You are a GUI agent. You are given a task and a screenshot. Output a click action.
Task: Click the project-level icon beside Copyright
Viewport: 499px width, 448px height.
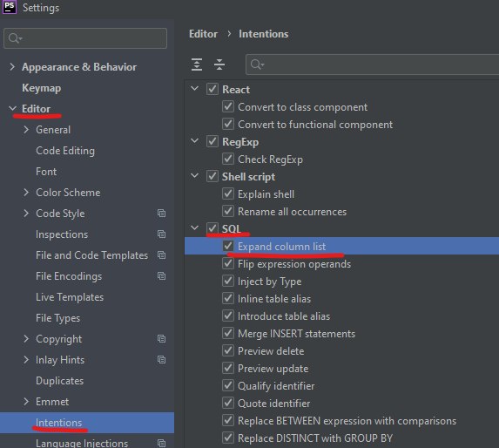pos(161,339)
